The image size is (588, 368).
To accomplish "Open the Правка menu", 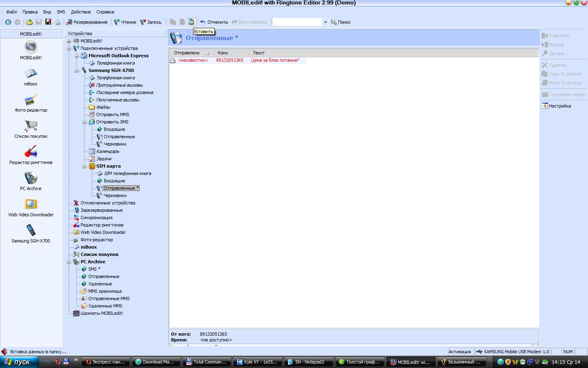I will pos(30,12).
